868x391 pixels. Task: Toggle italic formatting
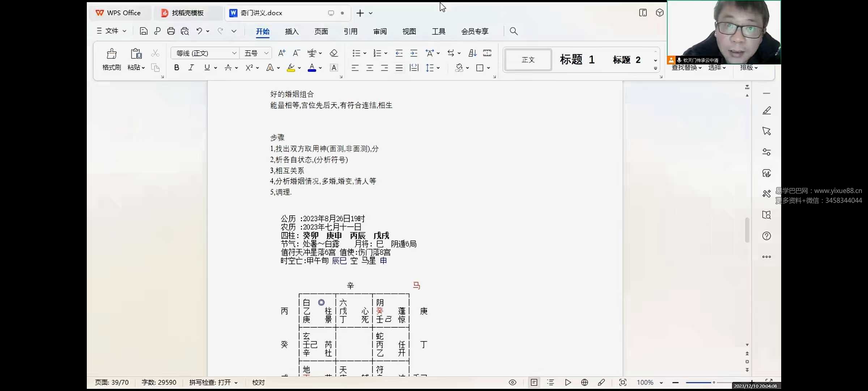191,67
